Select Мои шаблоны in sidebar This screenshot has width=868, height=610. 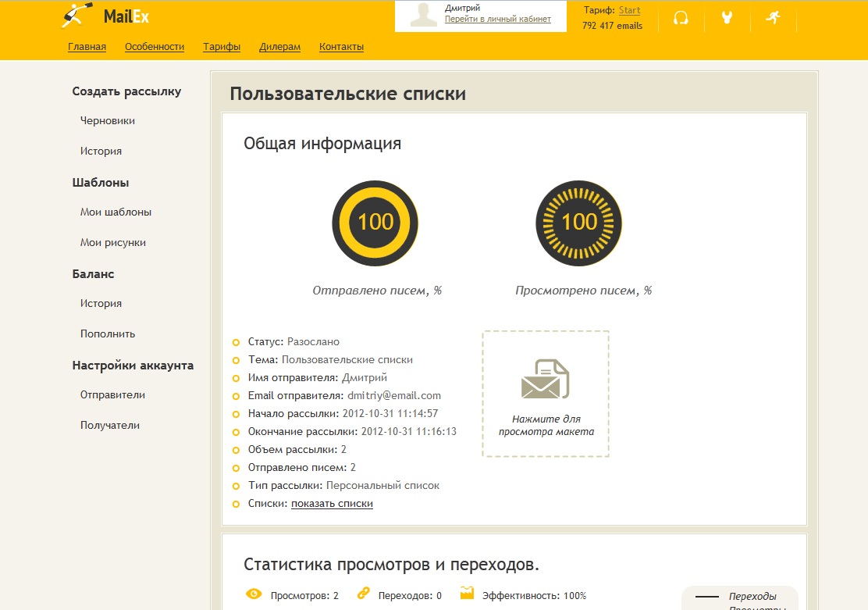[x=116, y=212]
